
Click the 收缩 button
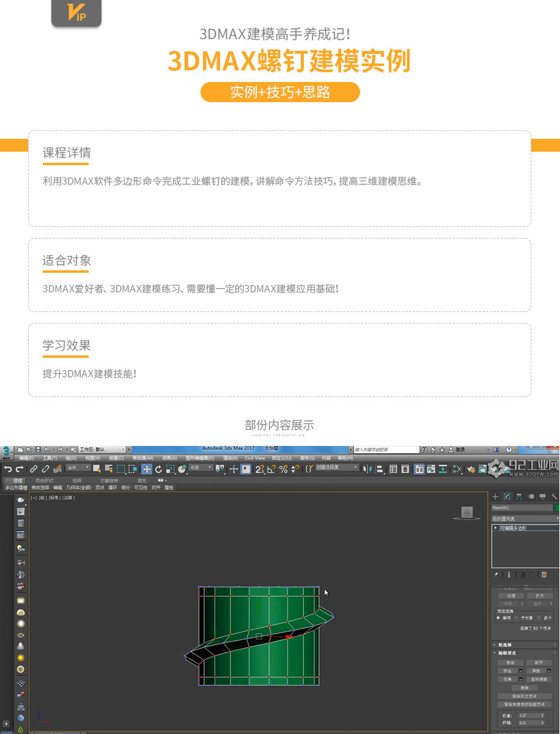511,596
